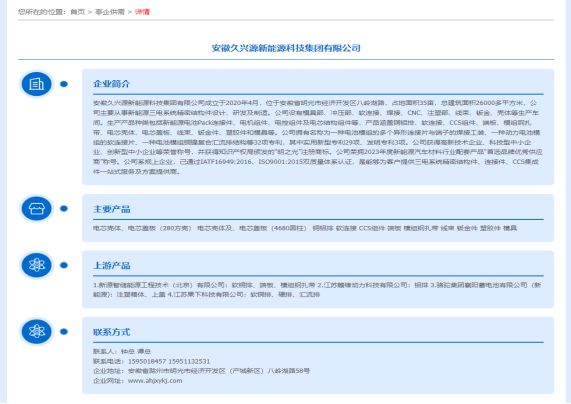Select the 主要产品 section heading
Screen dimensions: 571x404
tap(111, 209)
